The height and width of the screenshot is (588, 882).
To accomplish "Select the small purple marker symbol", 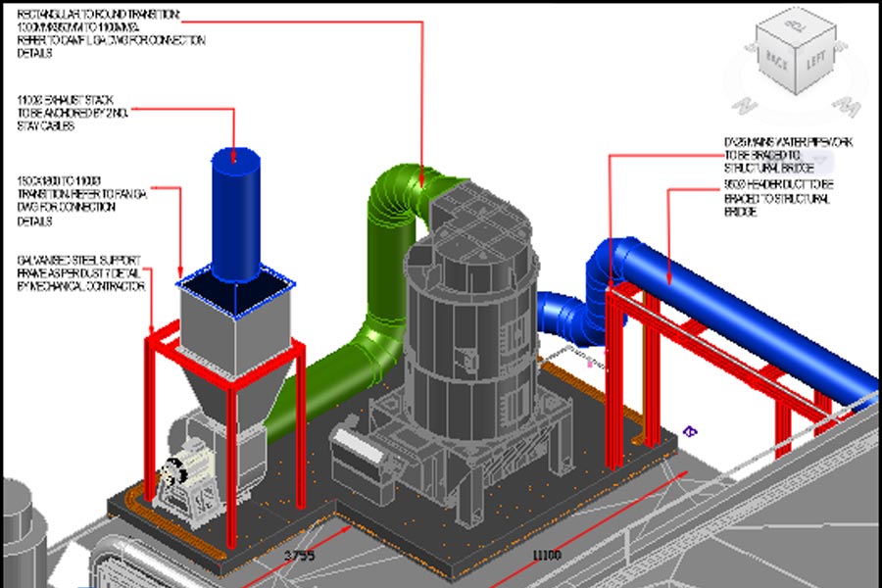I will [690, 430].
